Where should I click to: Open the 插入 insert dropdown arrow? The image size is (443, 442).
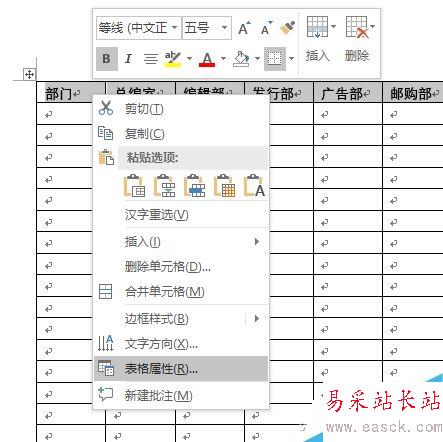[x=333, y=27]
